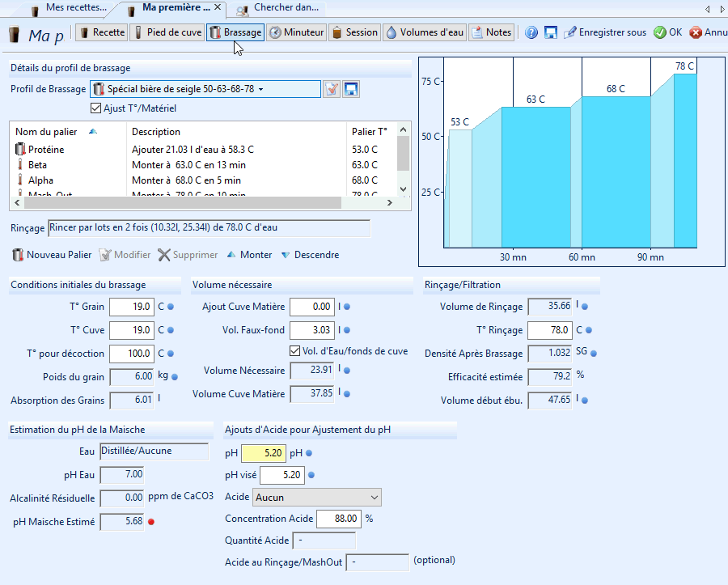Switch to the Chercher dans tab
Image resolution: width=728 pixels, height=585 pixels.
coord(277,8)
